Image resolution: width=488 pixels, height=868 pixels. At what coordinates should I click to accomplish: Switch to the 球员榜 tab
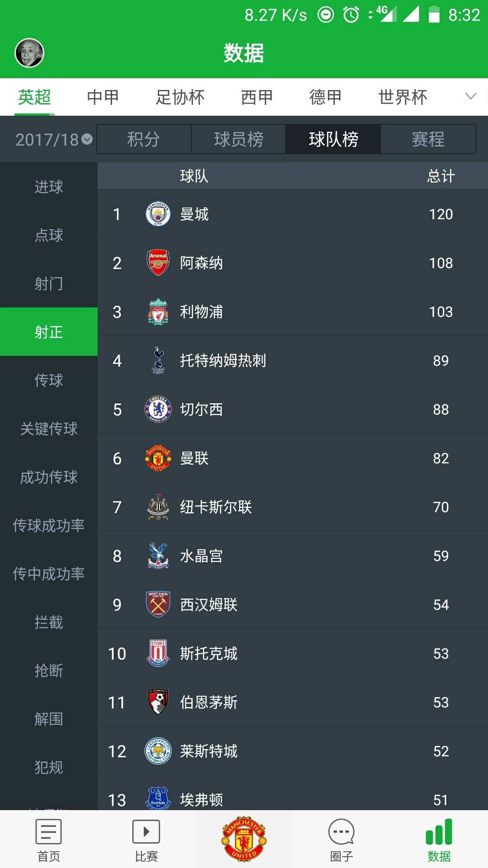(x=238, y=139)
